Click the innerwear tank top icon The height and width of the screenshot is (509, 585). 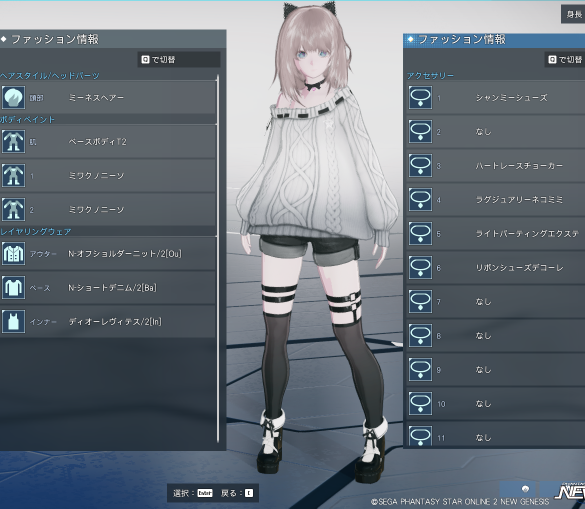coord(13,321)
